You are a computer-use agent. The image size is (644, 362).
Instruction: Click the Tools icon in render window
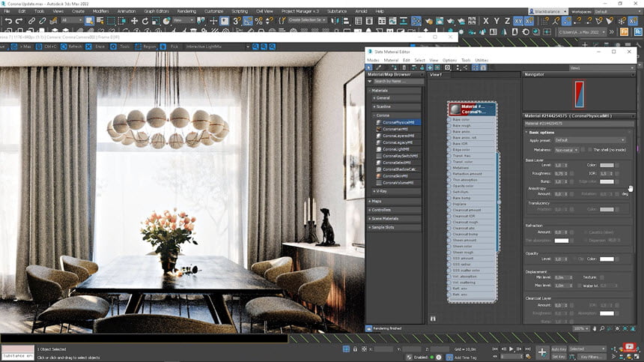113,46
